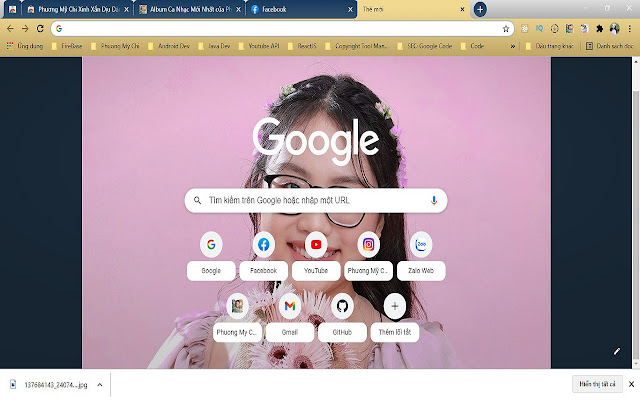The image size is (640, 400).
Task: Close the Album Ca Nhạc tab
Action: [238, 9]
